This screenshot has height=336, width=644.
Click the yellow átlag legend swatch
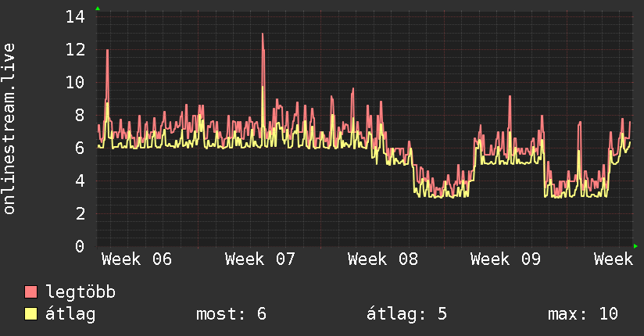[x=30, y=314]
